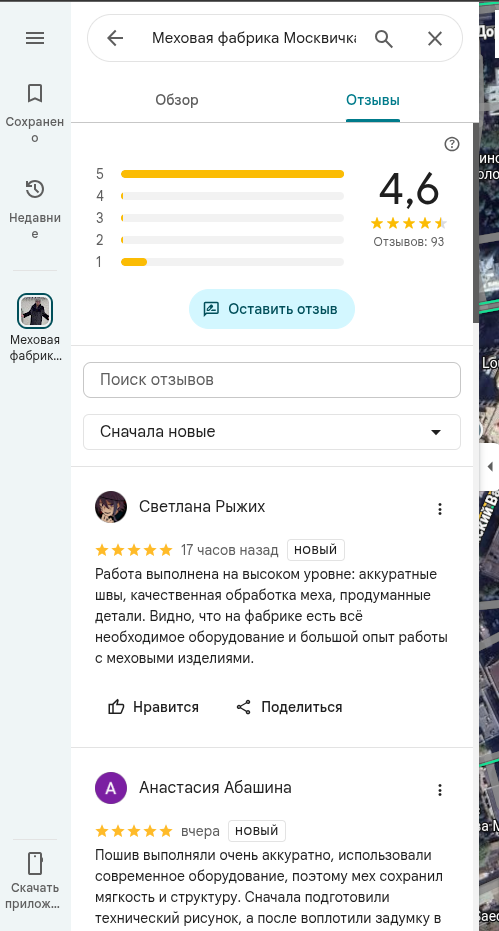The image size is (499, 931).
Task: Open Светлана Рыжих profile avatar
Action: pos(111,507)
